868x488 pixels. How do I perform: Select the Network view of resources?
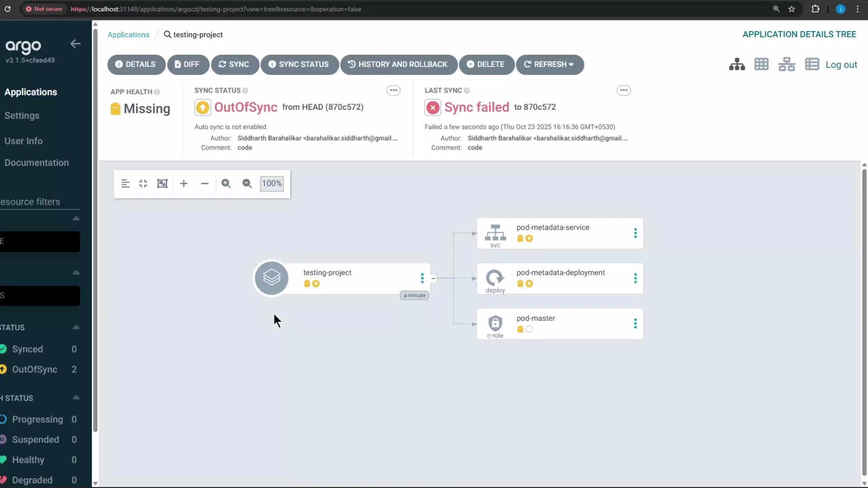pyautogui.click(x=787, y=64)
